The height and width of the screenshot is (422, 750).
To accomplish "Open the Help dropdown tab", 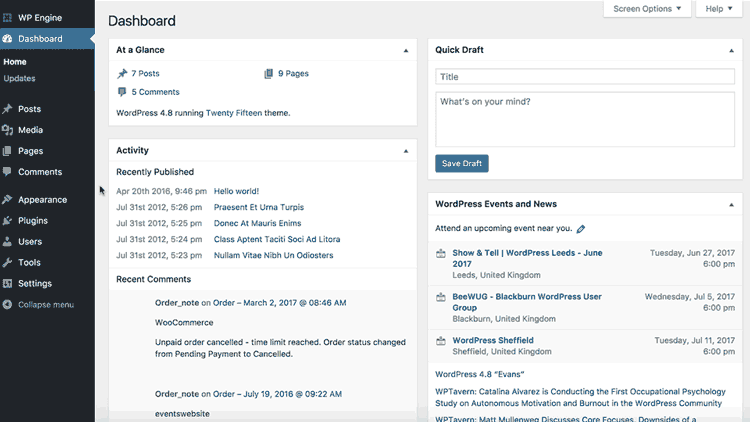I will click(719, 9).
